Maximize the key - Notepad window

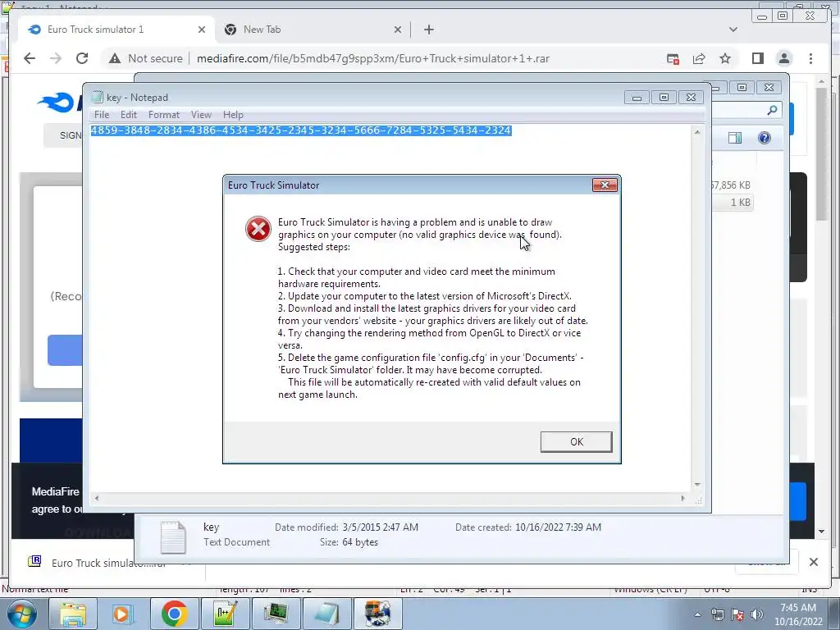point(664,98)
